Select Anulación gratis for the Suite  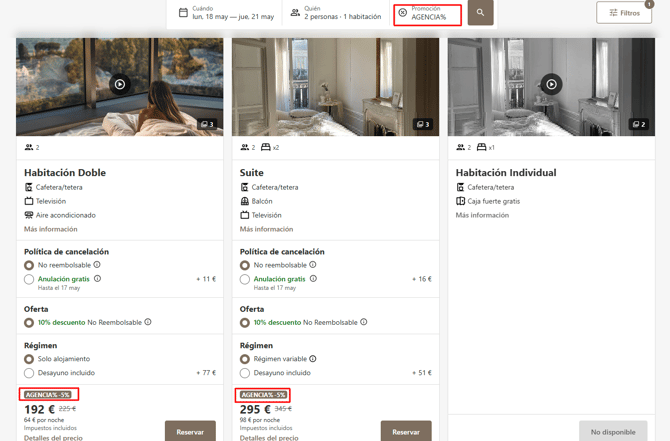245,279
